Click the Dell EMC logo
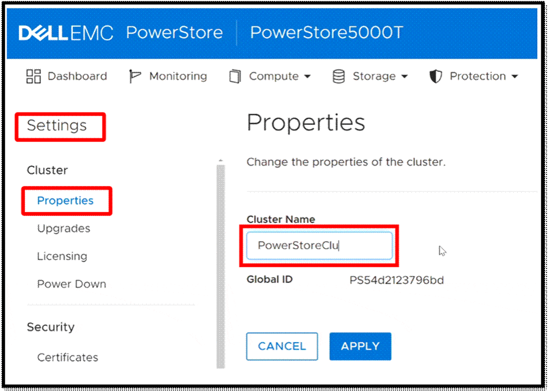 coord(66,33)
